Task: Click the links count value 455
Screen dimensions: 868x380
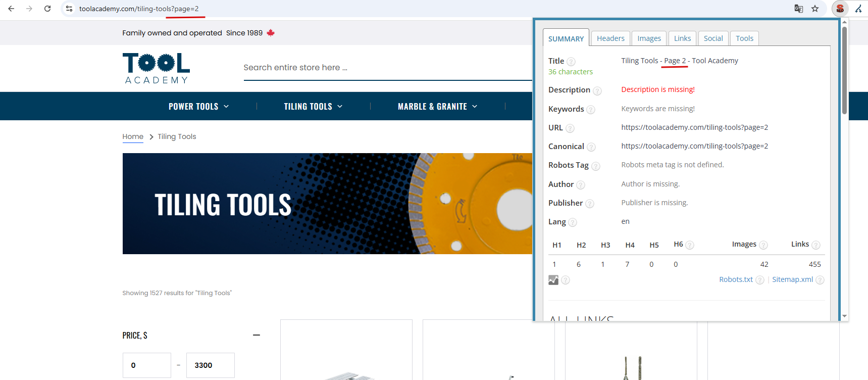Action: point(815,264)
